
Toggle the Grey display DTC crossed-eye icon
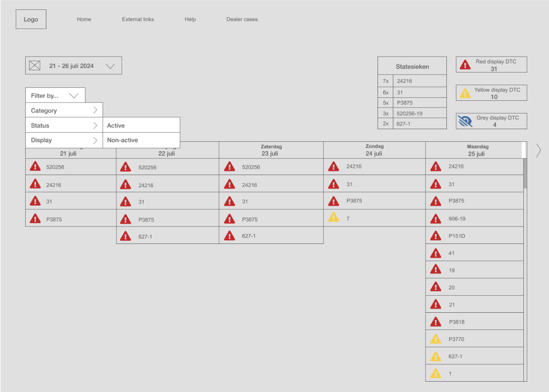pyautogui.click(x=465, y=121)
